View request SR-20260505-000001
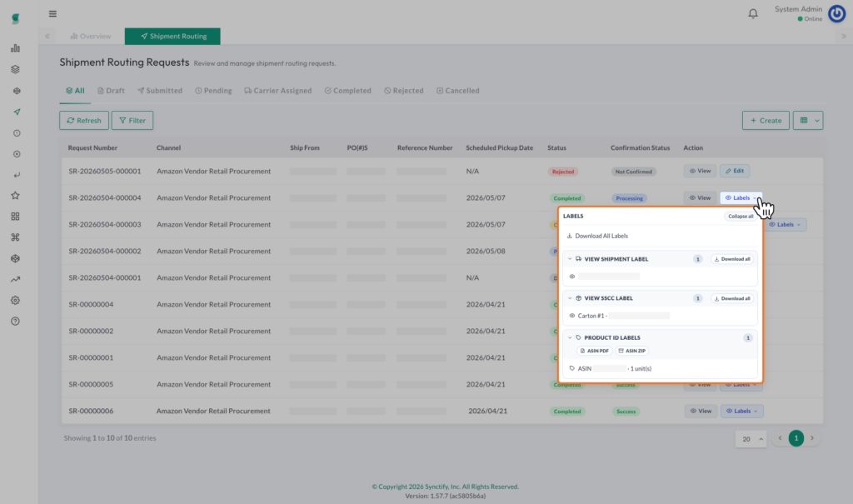Image resolution: width=853 pixels, height=504 pixels. click(700, 171)
